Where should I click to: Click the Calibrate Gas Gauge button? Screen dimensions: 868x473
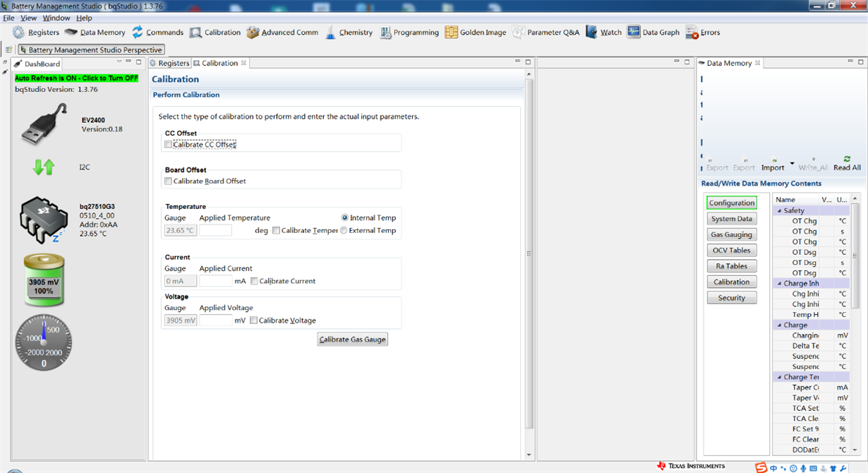coord(352,340)
